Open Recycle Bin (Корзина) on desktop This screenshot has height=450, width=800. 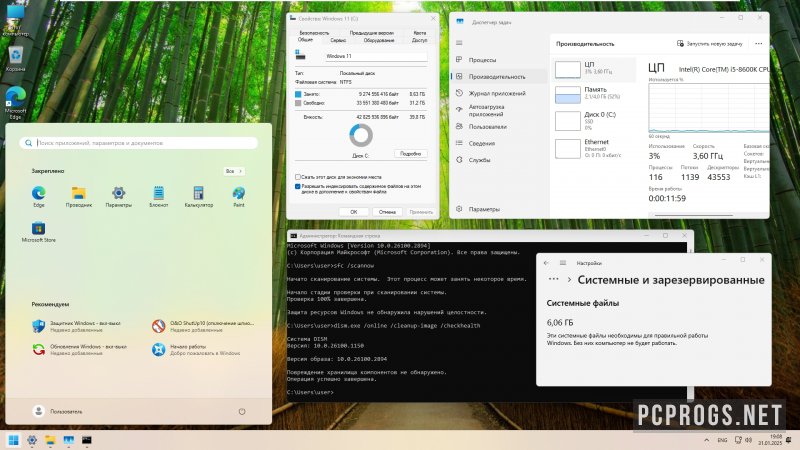pyautogui.click(x=16, y=59)
